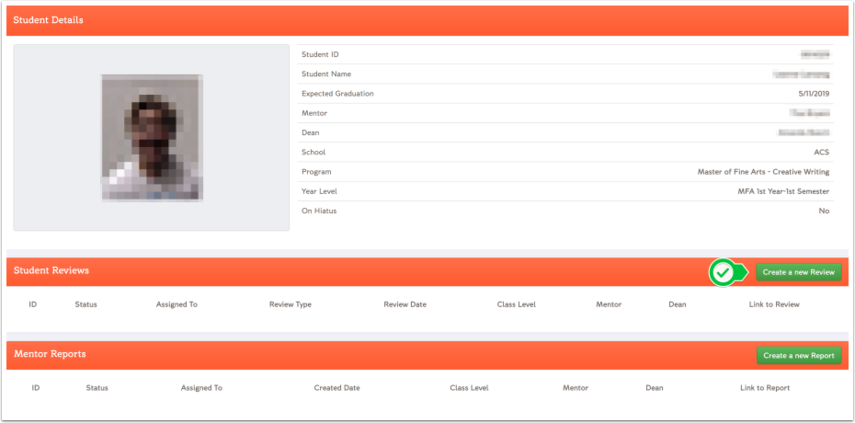This screenshot has width=855, height=423.
Task: Select the MFA 1st Year-1st Semester value
Action: 784,191
